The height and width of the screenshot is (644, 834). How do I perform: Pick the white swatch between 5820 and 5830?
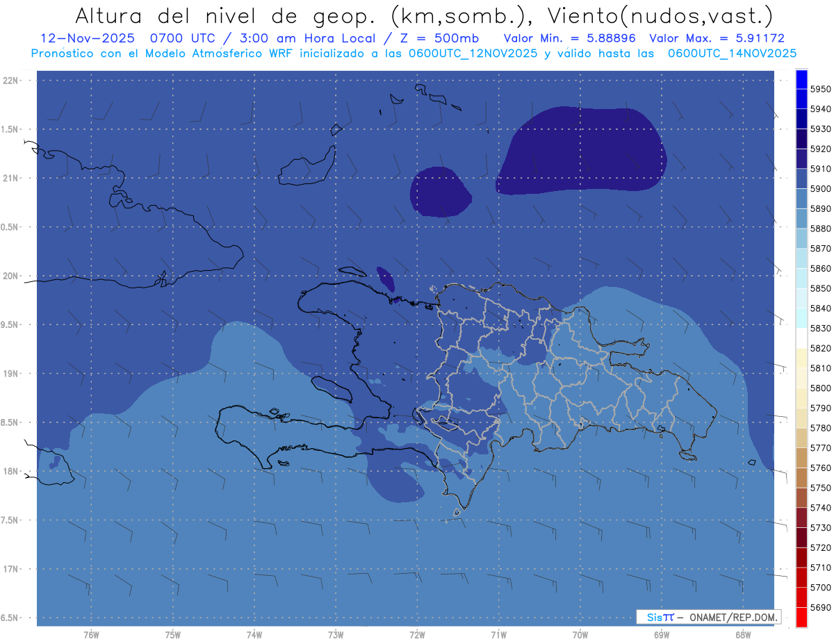click(x=801, y=338)
